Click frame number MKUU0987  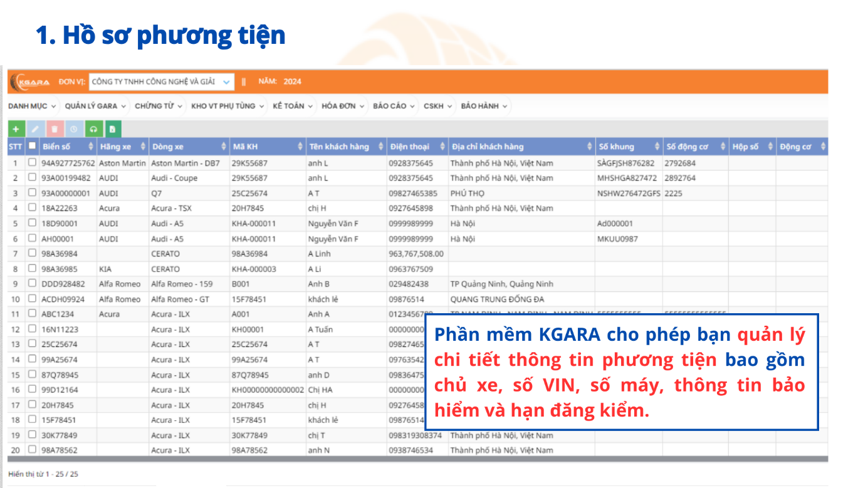pyautogui.click(x=618, y=239)
